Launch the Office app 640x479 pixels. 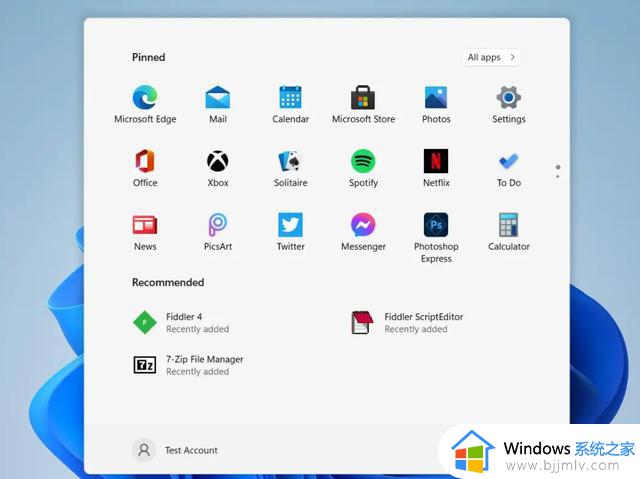point(145,168)
